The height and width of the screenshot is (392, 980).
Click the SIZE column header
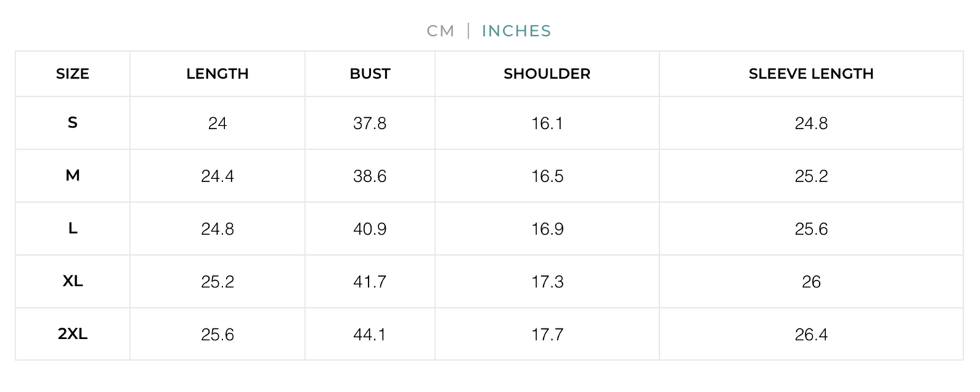[73, 74]
